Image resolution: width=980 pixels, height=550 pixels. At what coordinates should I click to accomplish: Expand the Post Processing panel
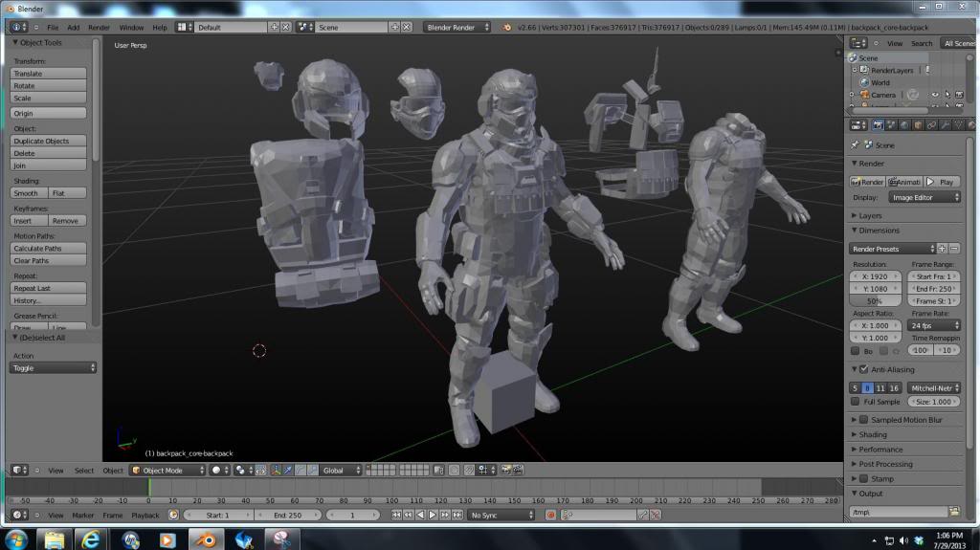(885, 464)
